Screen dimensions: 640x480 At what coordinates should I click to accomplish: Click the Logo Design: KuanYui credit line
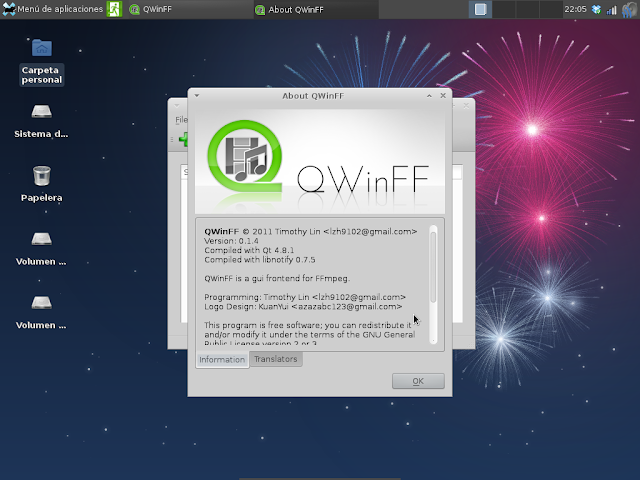[x=303, y=307]
